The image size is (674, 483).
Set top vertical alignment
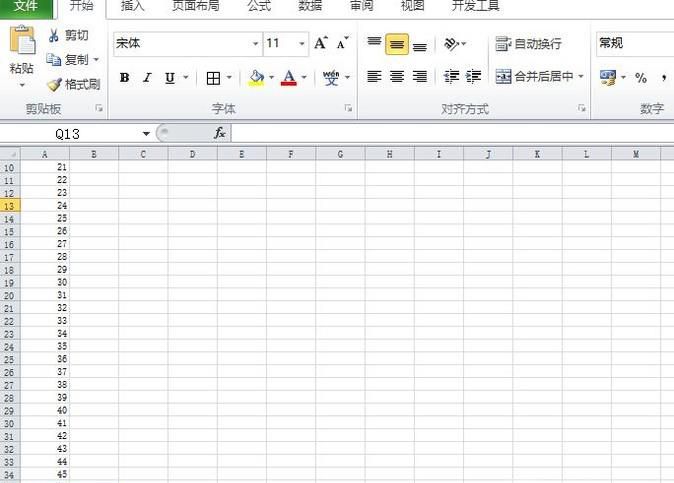pyautogui.click(x=374, y=43)
